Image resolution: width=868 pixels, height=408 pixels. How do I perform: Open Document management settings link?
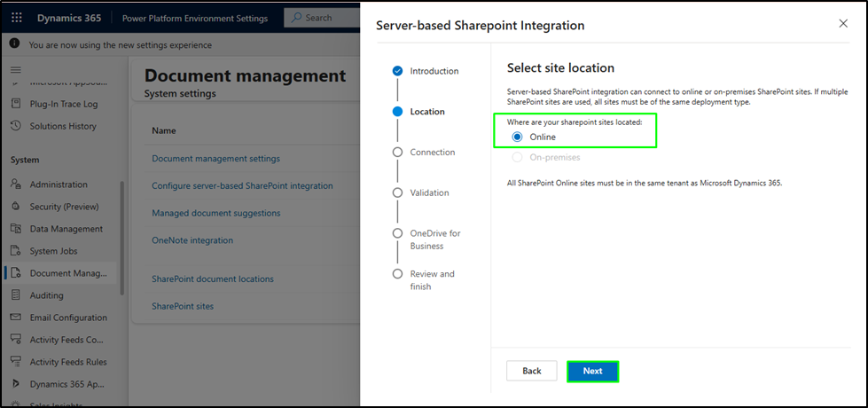[215, 159]
